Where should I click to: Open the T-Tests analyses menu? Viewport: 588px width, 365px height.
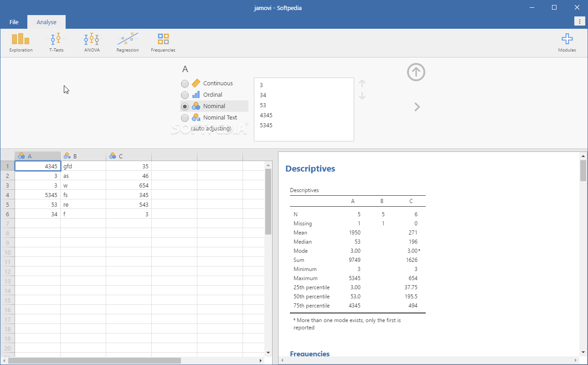click(x=57, y=42)
